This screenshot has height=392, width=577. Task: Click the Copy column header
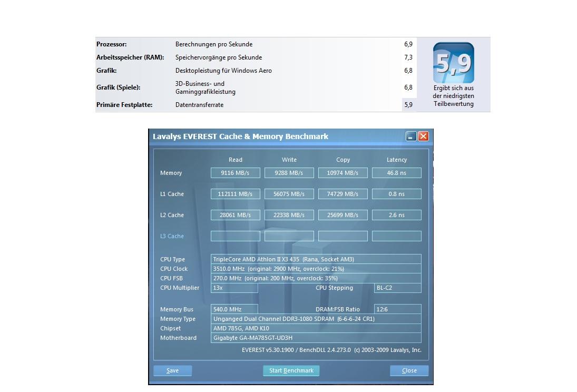coord(343,160)
